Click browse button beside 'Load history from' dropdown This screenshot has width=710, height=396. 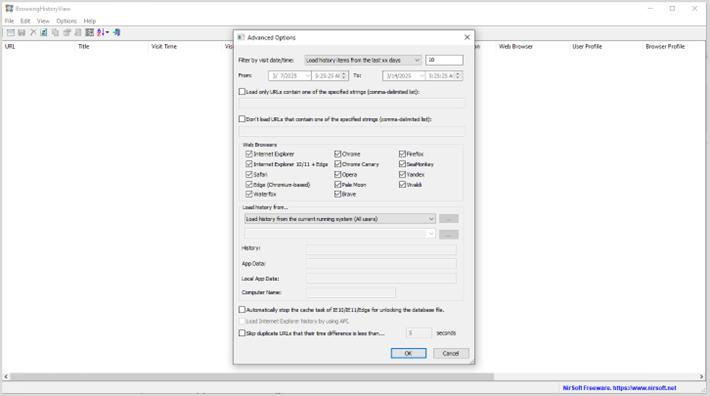pos(449,219)
